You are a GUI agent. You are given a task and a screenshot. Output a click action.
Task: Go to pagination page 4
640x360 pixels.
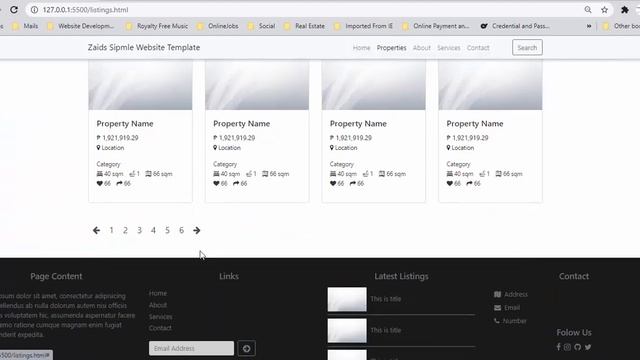(x=153, y=230)
